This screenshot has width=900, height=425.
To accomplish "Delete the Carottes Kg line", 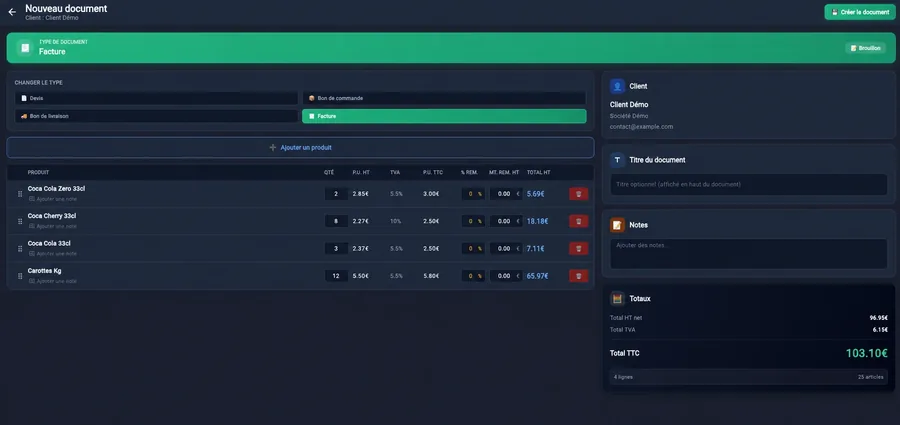I will 579,276.
